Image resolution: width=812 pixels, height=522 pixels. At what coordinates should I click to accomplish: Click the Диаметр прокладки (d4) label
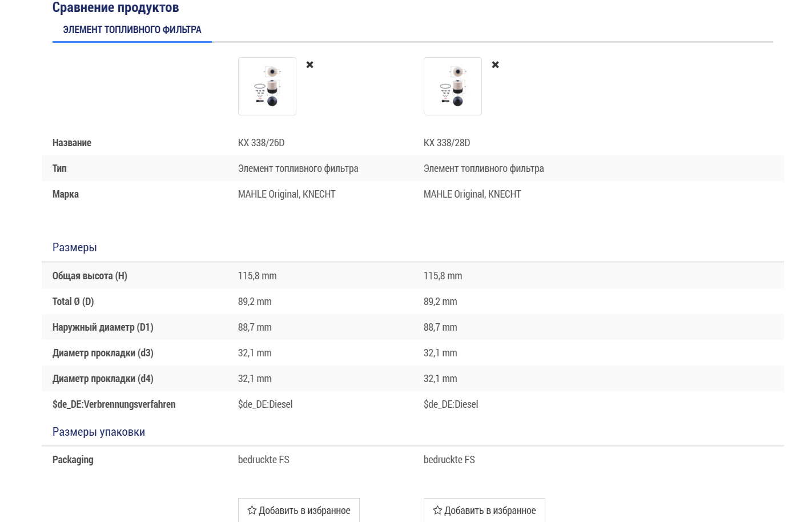tap(103, 379)
